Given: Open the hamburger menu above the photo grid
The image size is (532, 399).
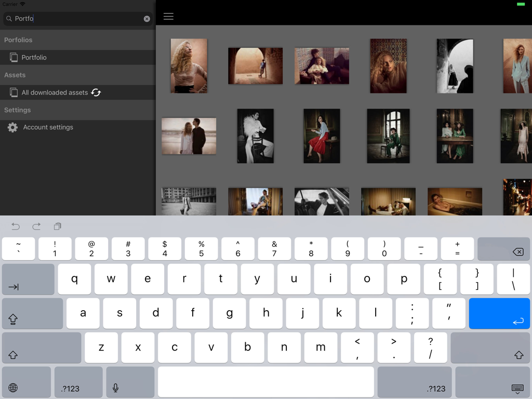Looking at the screenshot, I should coord(168,16).
